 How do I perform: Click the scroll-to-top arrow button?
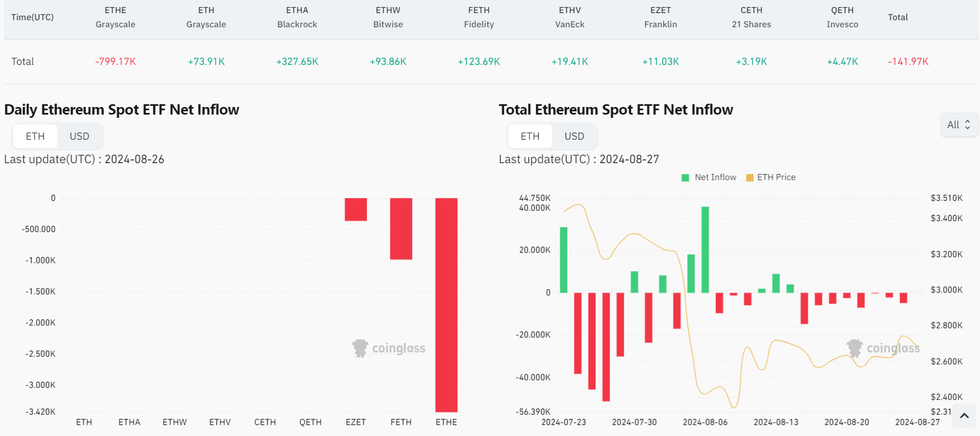[x=964, y=416]
